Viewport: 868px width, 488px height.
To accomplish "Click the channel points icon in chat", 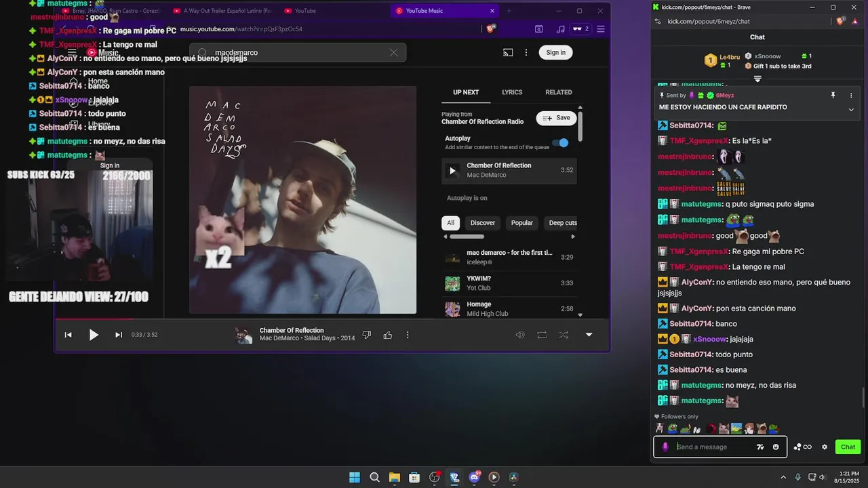I will pos(802,447).
